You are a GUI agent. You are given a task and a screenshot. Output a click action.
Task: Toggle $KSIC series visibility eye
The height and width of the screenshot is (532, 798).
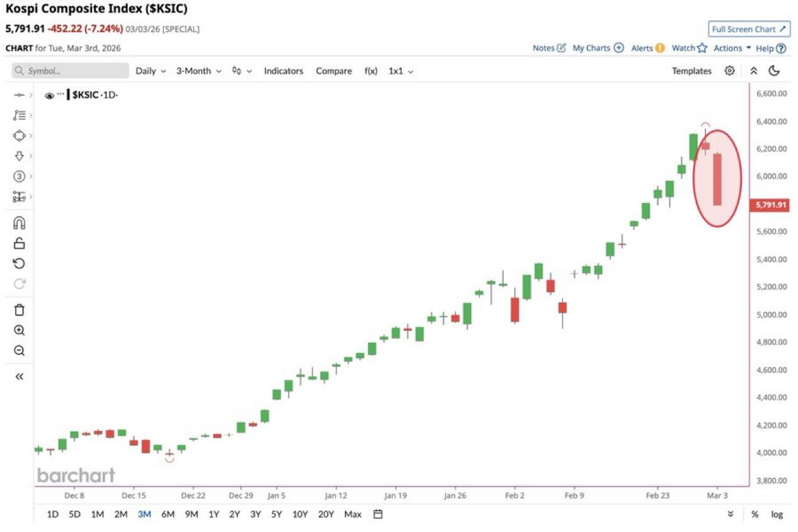point(49,96)
